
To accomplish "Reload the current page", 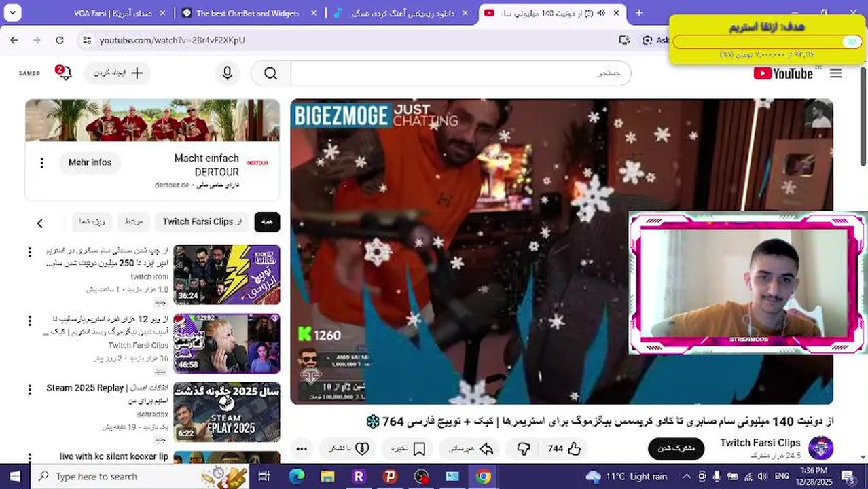I will (x=60, y=40).
